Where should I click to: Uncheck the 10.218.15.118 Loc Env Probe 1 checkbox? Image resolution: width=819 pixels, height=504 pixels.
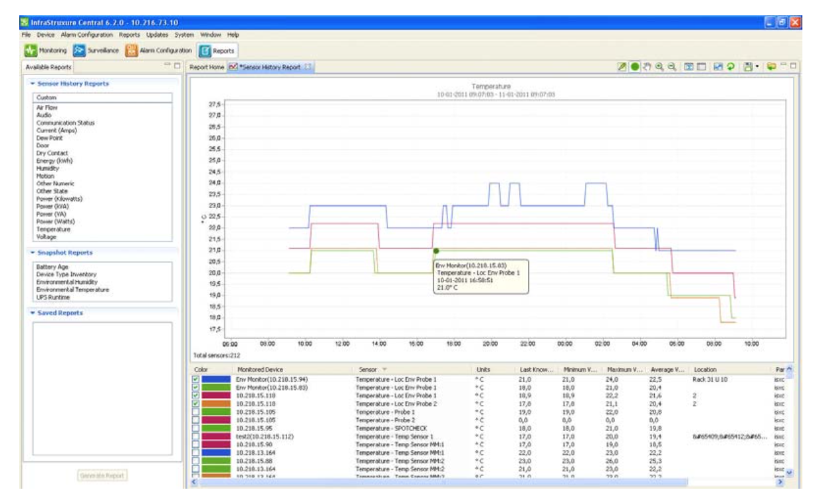(x=195, y=395)
